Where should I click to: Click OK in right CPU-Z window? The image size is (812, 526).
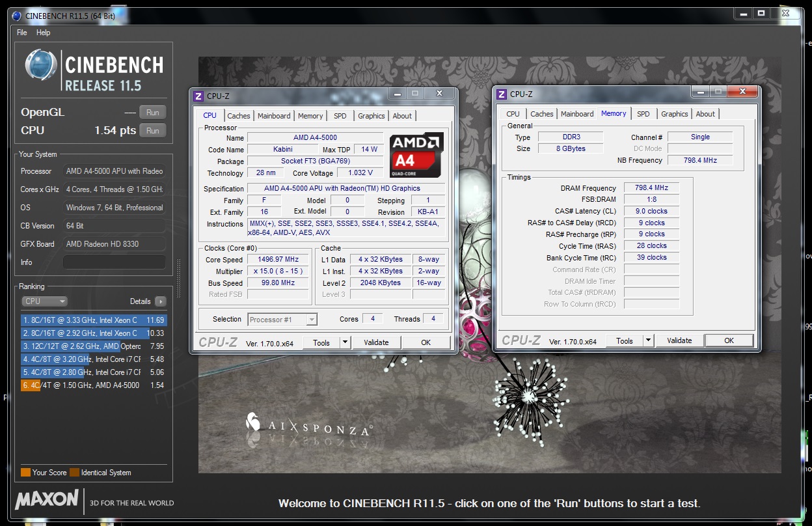[729, 340]
